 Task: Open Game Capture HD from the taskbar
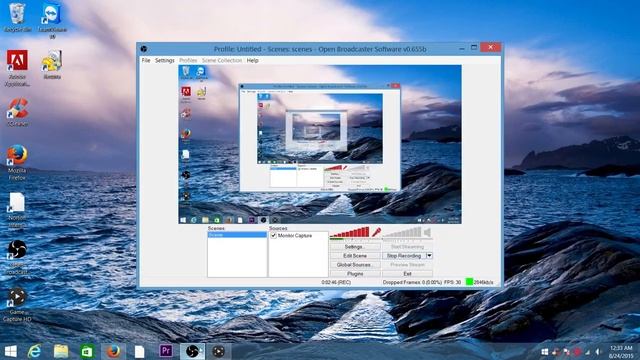point(218,351)
